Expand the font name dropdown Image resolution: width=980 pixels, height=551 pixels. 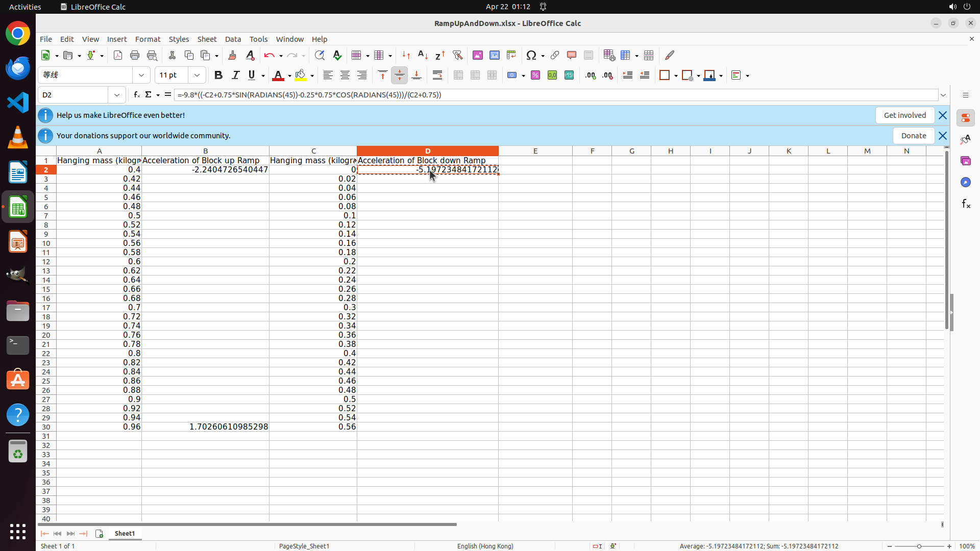pos(141,76)
